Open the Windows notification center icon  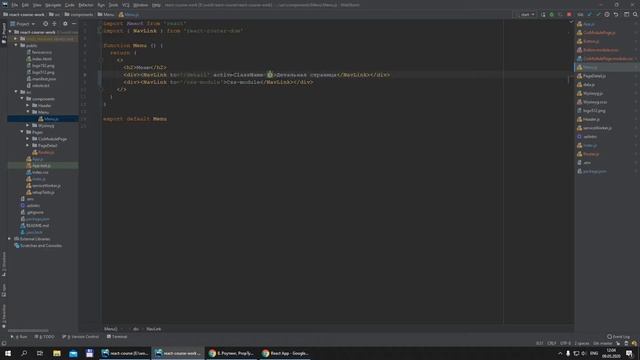pyautogui.click(x=629, y=353)
